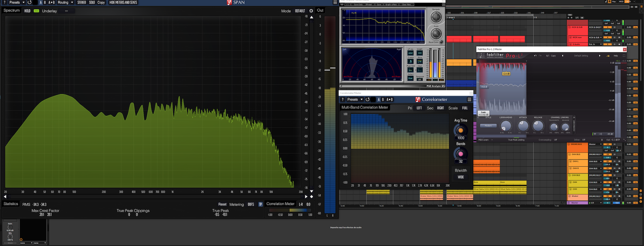Click PAZ Analyzer LF res button
Viewport: 644px width, 246px height.
coord(410,53)
